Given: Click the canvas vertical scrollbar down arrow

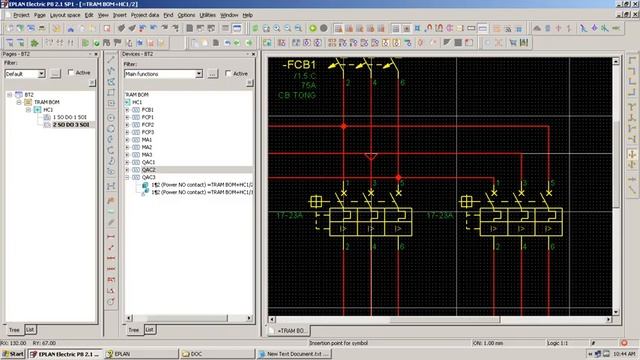Looking at the screenshot, I should (616, 312).
